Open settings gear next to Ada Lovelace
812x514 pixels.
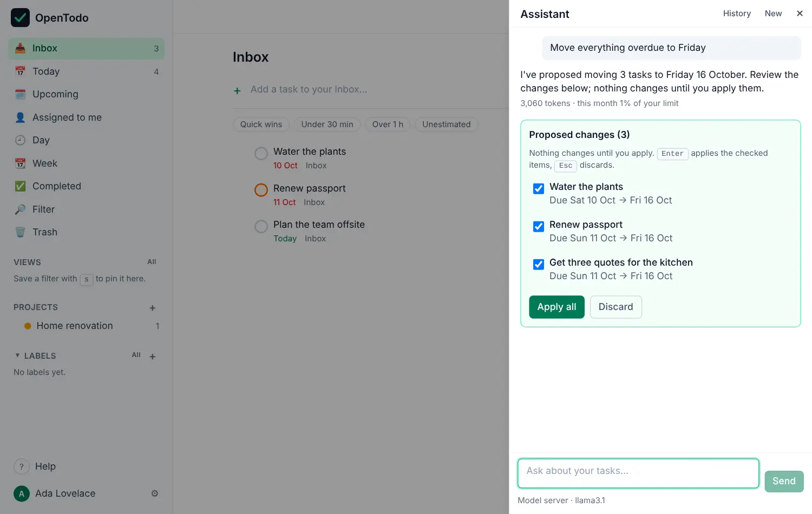155,493
